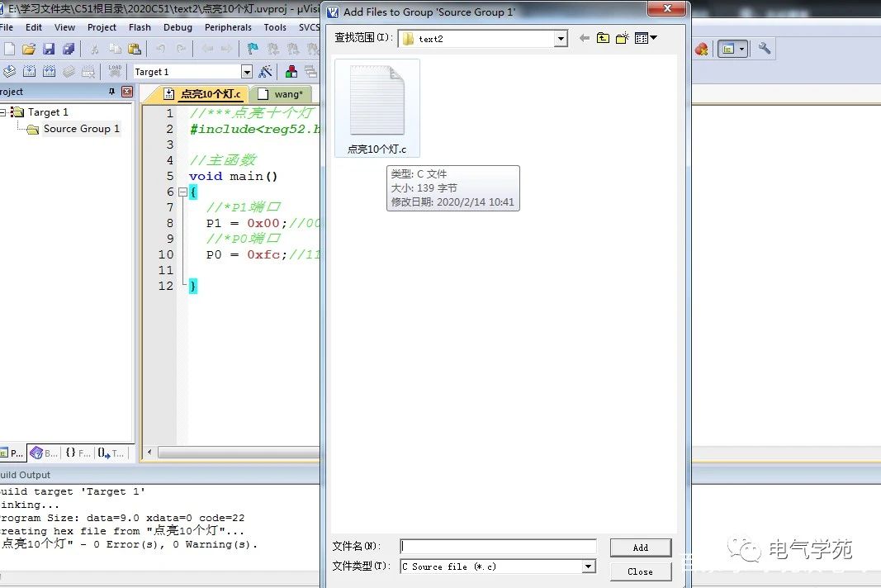
Task: Toggle a bookmark with the blue flag icon
Action: coord(253,49)
